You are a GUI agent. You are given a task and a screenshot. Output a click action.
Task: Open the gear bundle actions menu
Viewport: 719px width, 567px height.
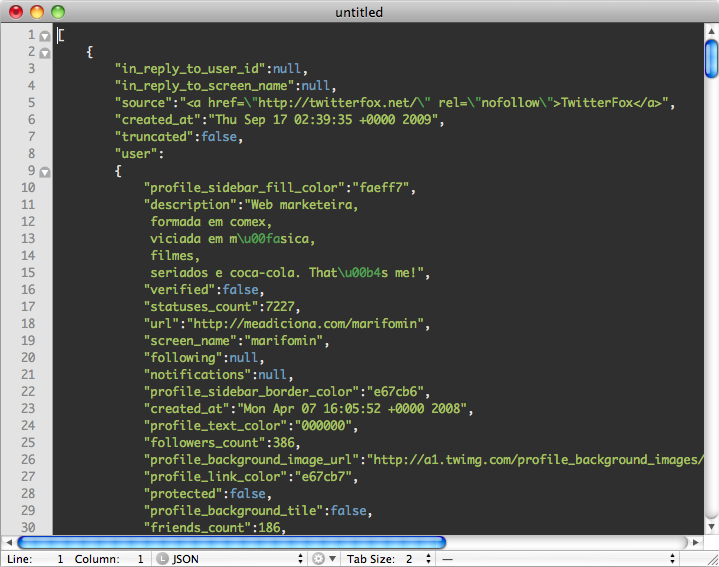pos(322,559)
